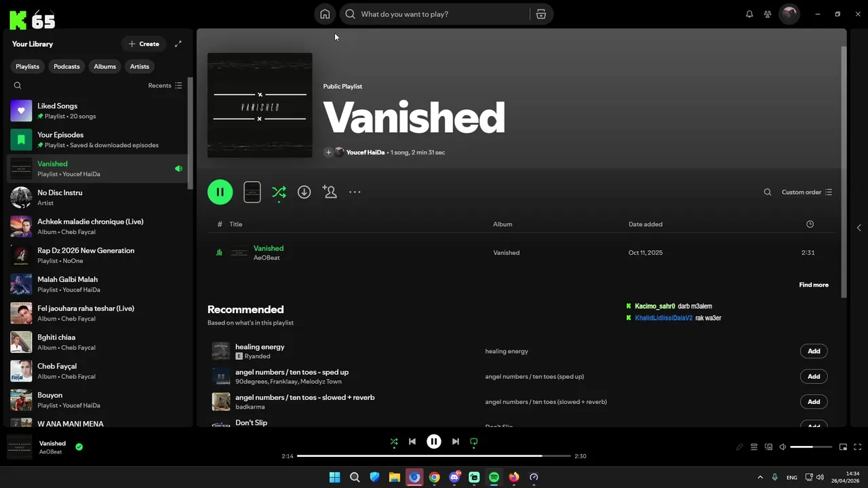Open the playlist preview cover next to play
The height and width of the screenshot is (488, 868).
(252, 192)
